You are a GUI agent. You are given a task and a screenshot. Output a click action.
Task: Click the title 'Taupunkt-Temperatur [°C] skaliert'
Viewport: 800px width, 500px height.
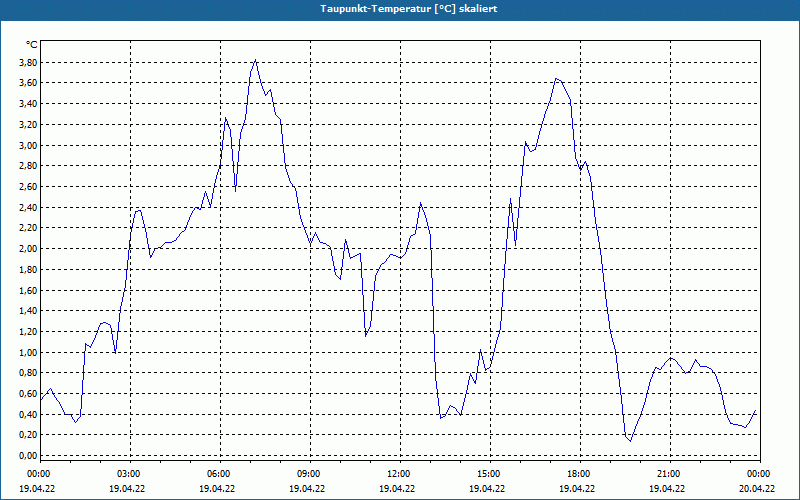pyautogui.click(x=409, y=9)
